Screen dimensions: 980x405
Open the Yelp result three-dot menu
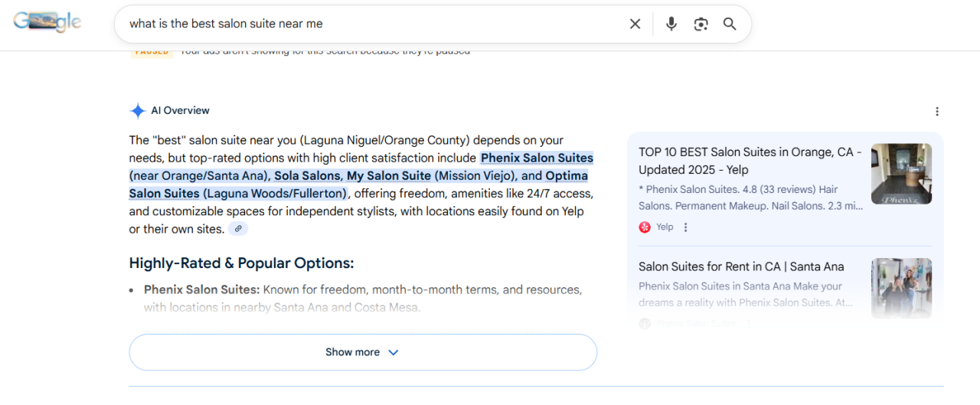(686, 227)
